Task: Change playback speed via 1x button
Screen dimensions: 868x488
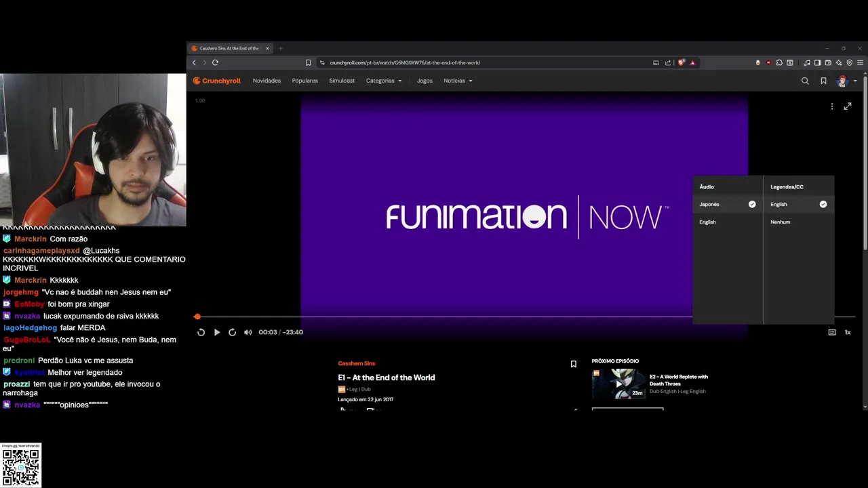Action: tap(848, 332)
